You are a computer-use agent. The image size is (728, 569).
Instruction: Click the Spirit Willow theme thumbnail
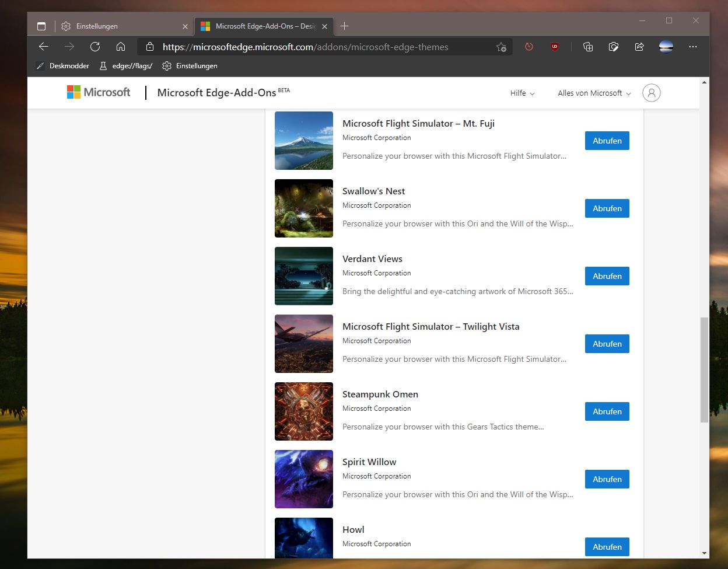tap(304, 479)
